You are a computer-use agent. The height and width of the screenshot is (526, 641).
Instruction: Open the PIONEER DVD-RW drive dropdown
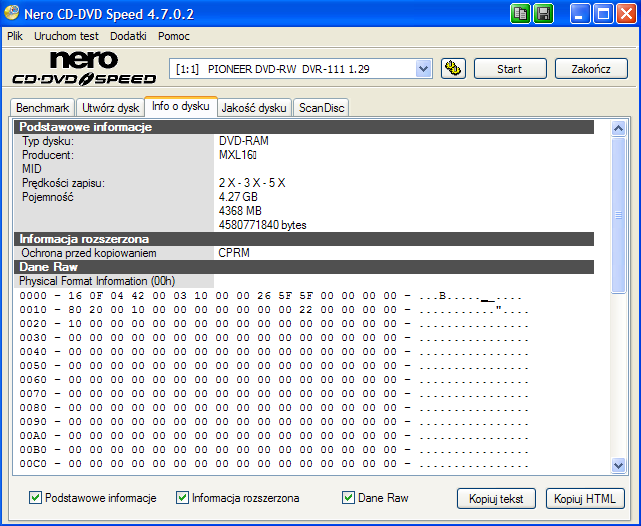click(x=424, y=69)
